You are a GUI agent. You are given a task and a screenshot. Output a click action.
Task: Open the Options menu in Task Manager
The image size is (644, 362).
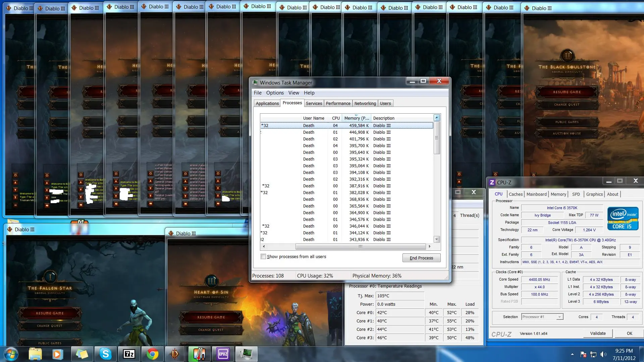(275, 93)
